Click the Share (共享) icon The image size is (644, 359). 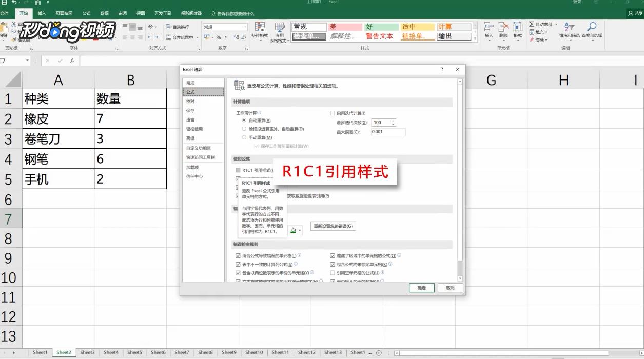[x=636, y=14]
